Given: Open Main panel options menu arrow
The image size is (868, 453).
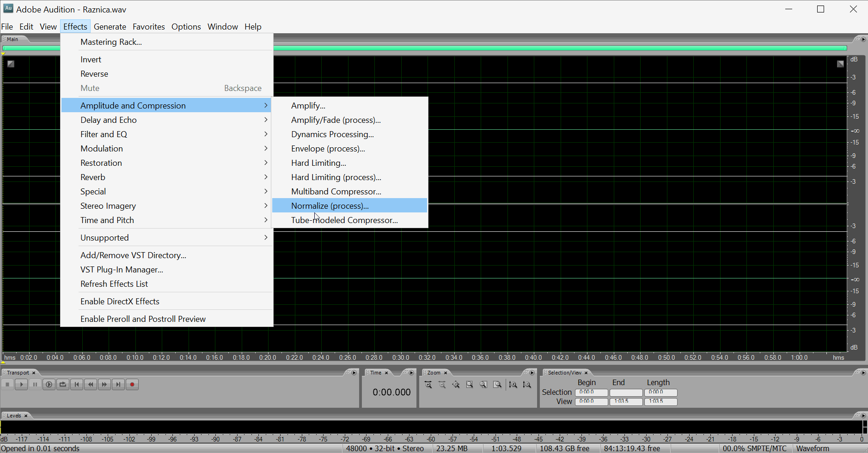Looking at the screenshot, I should 863,39.
